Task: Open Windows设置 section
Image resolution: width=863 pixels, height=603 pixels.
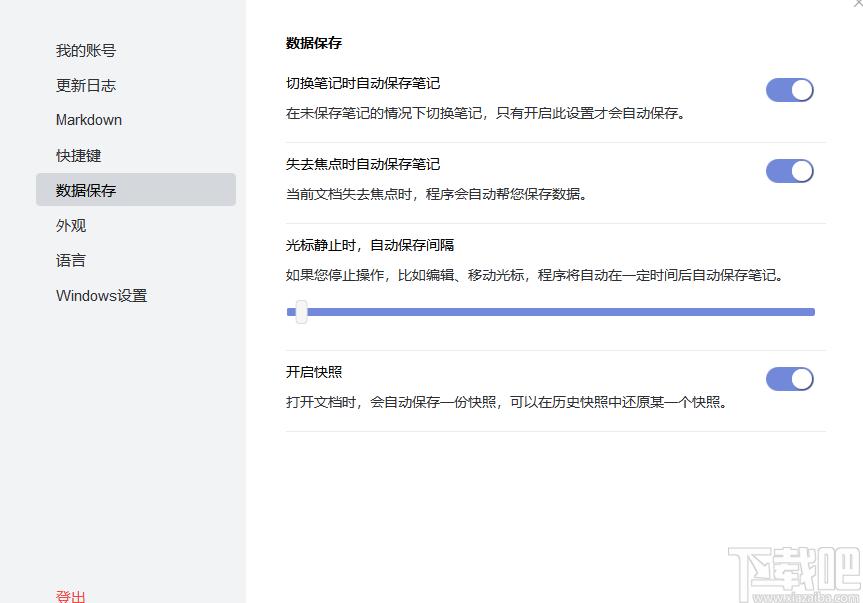Action: (102, 295)
